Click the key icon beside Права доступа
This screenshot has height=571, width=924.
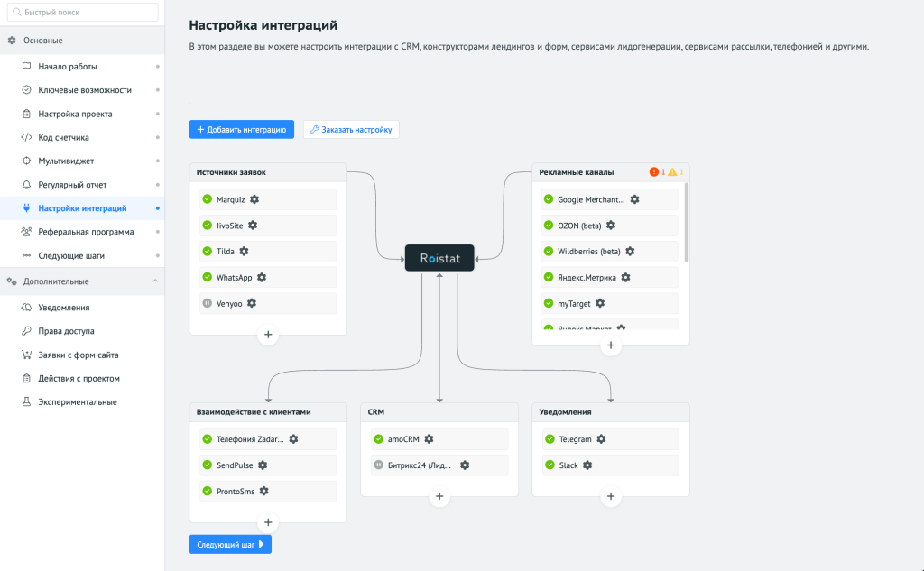(26, 330)
